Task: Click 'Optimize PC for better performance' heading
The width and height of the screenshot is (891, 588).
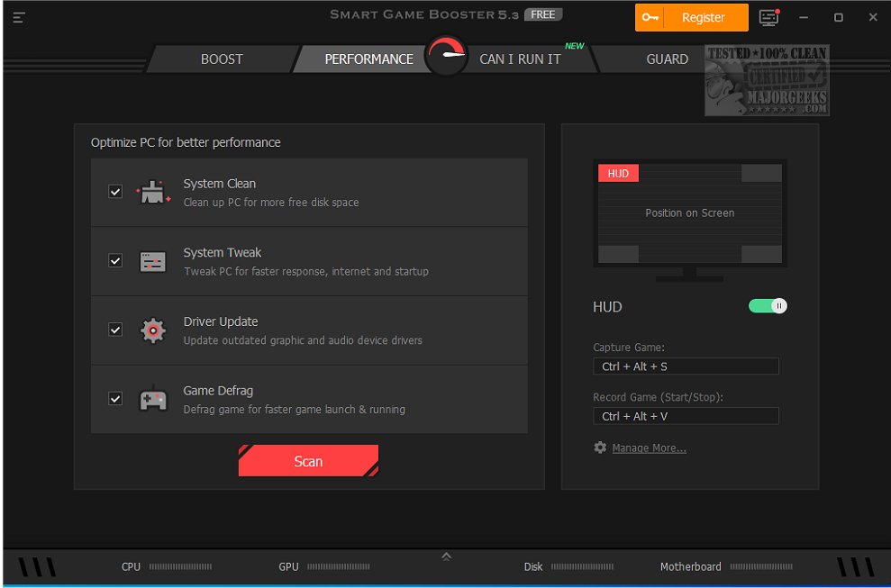Action: point(186,142)
